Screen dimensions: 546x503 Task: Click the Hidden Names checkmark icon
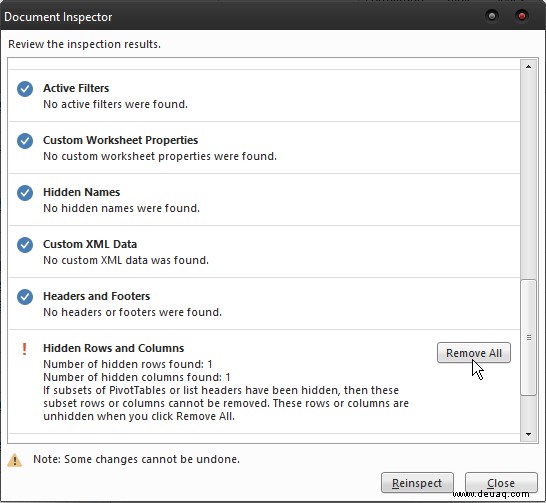point(25,193)
